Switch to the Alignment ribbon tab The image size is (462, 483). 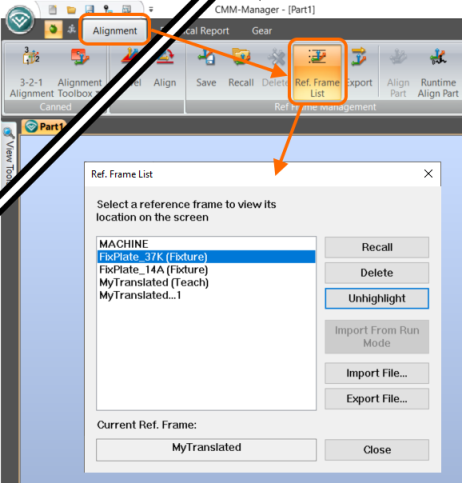(115, 31)
